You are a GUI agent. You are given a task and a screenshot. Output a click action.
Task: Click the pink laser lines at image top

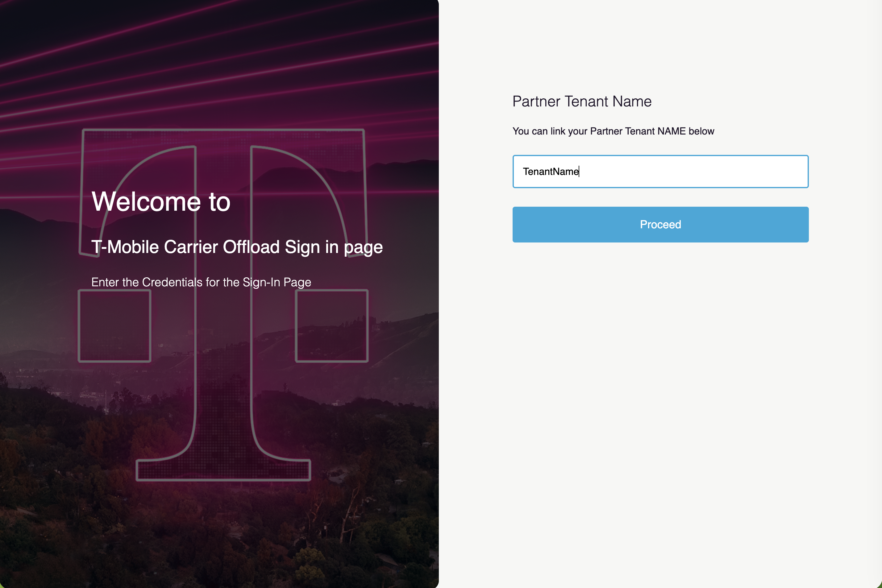(x=219, y=56)
